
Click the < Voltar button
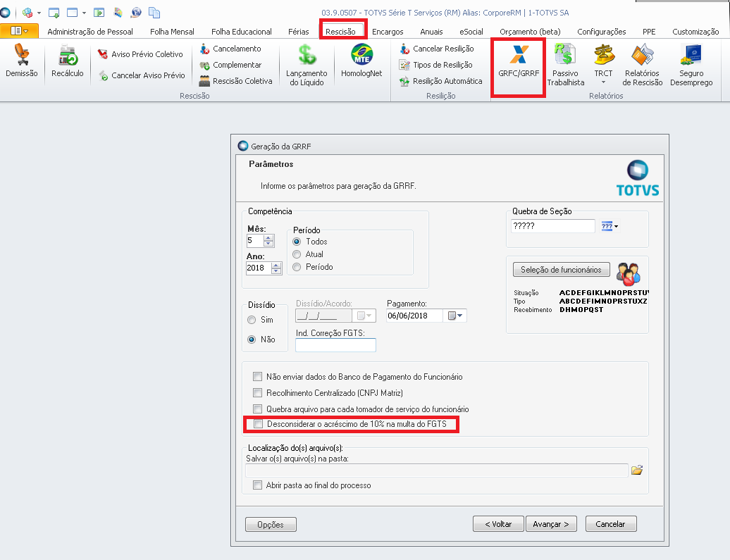click(498, 523)
